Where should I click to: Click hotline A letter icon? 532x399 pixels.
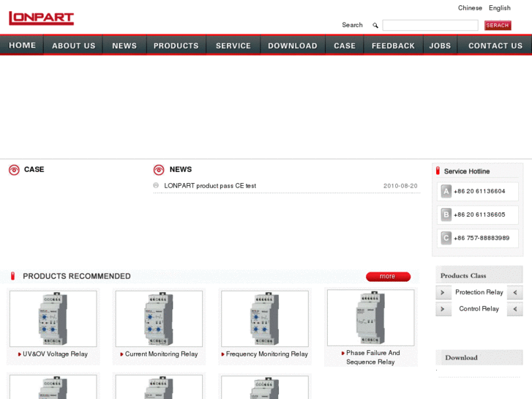point(446,192)
